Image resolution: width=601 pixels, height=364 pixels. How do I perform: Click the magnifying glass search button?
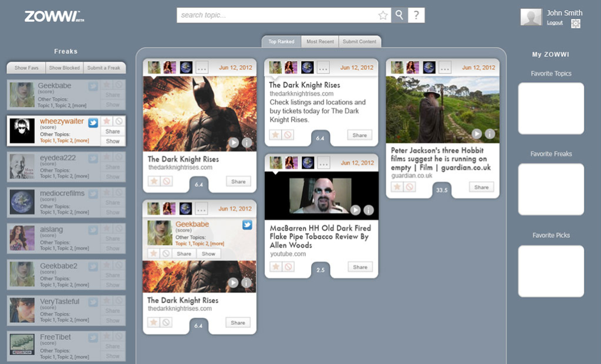[399, 15]
